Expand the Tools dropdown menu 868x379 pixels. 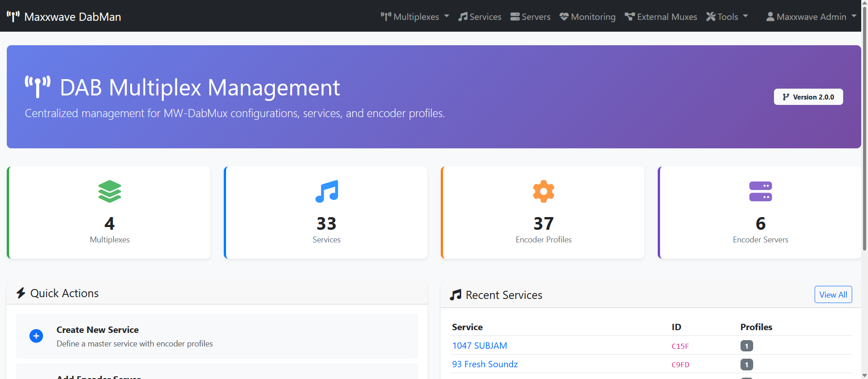point(727,17)
